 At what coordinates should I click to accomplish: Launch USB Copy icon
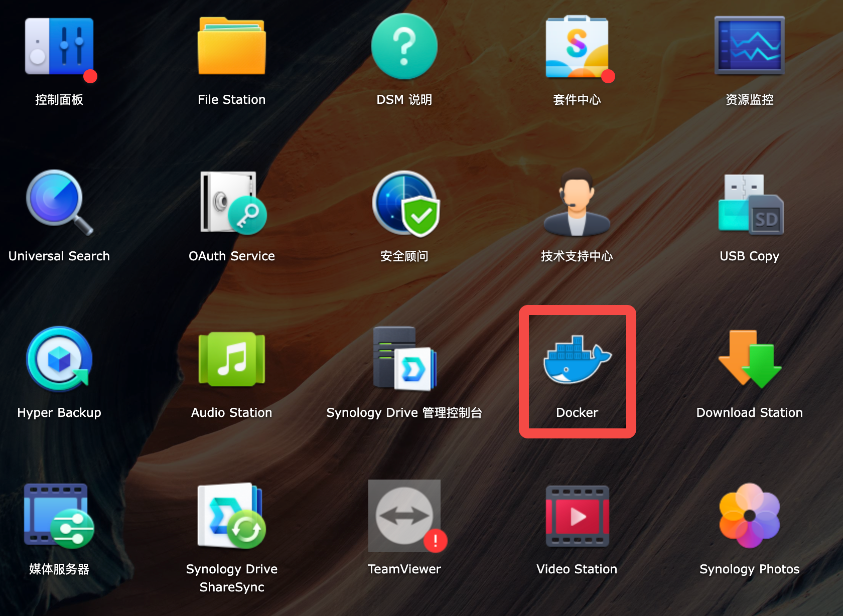click(x=751, y=204)
